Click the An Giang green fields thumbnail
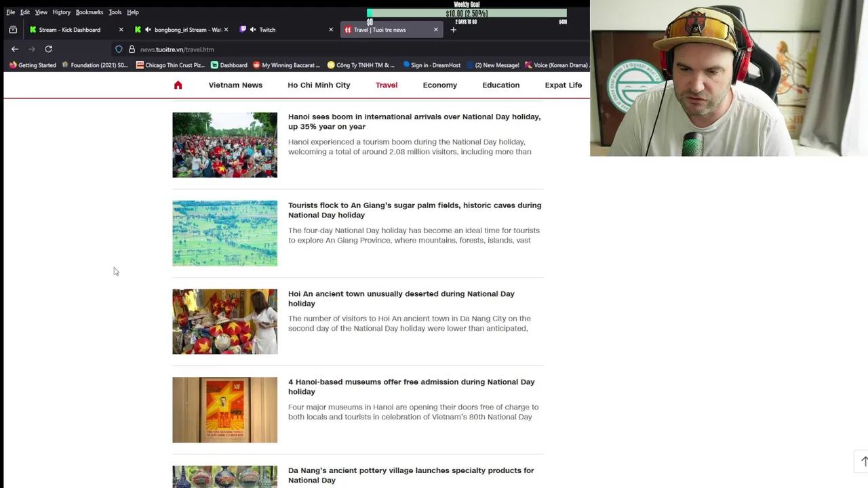868x488 pixels. 224,233
